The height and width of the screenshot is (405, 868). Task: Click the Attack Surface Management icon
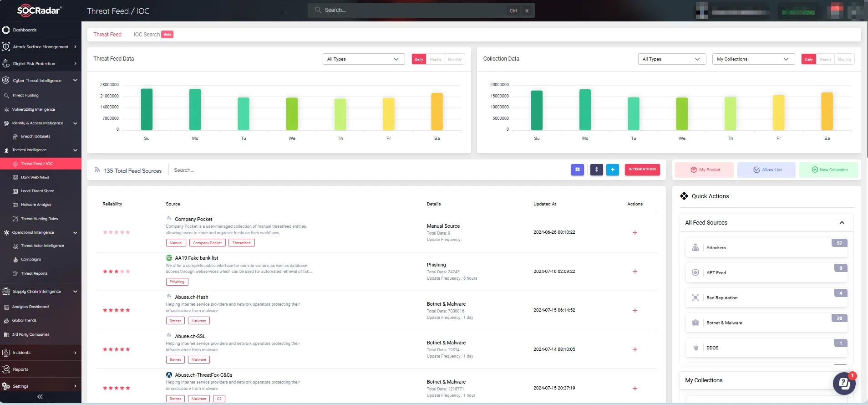[x=6, y=46]
